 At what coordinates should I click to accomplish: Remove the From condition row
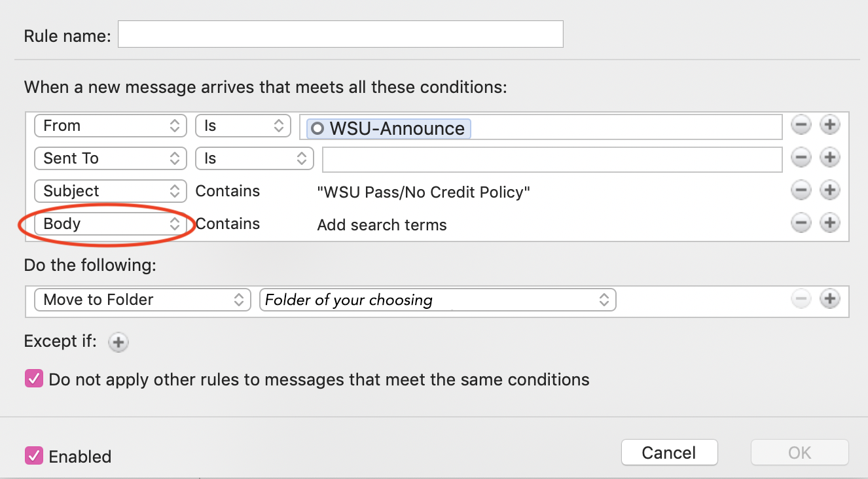click(x=801, y=125)
